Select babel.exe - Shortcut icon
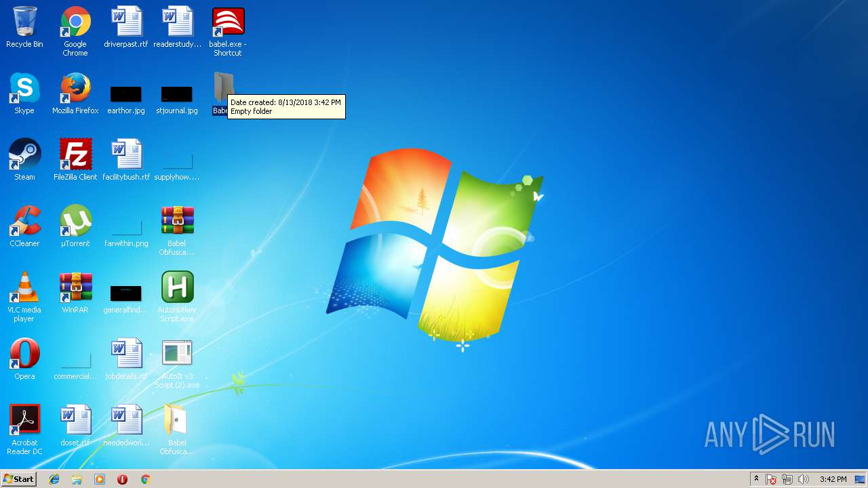 click(228, 22)
